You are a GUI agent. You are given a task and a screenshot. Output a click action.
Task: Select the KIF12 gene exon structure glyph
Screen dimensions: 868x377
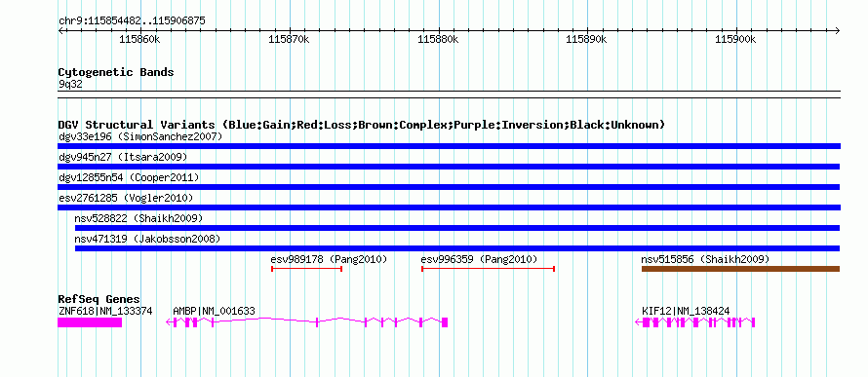coord(695,322)
